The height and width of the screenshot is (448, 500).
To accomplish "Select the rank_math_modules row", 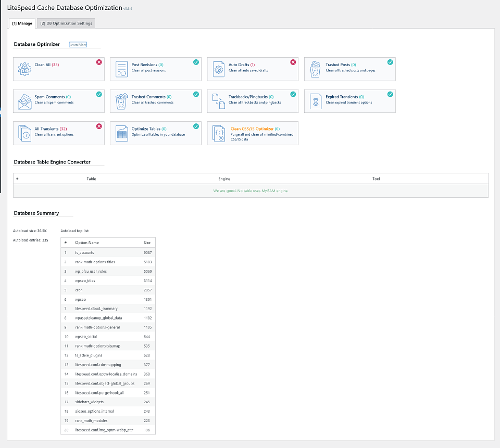I will point(108,420).
